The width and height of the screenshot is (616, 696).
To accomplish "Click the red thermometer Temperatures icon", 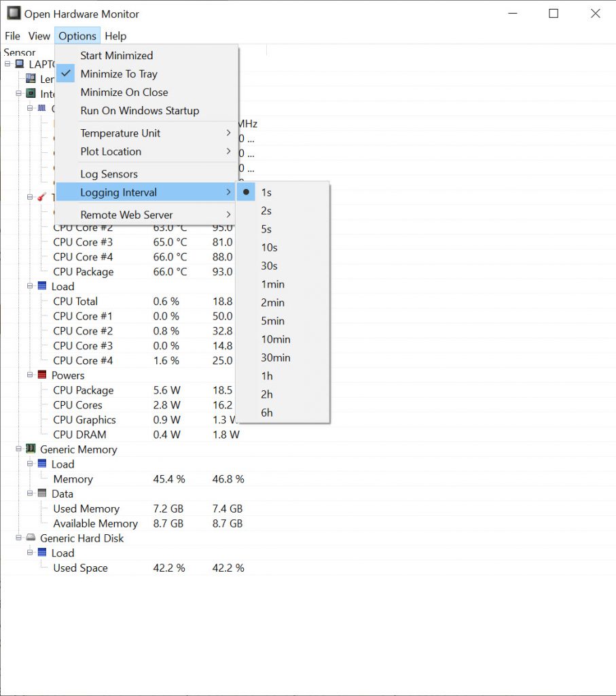I will tap(41, 196).
